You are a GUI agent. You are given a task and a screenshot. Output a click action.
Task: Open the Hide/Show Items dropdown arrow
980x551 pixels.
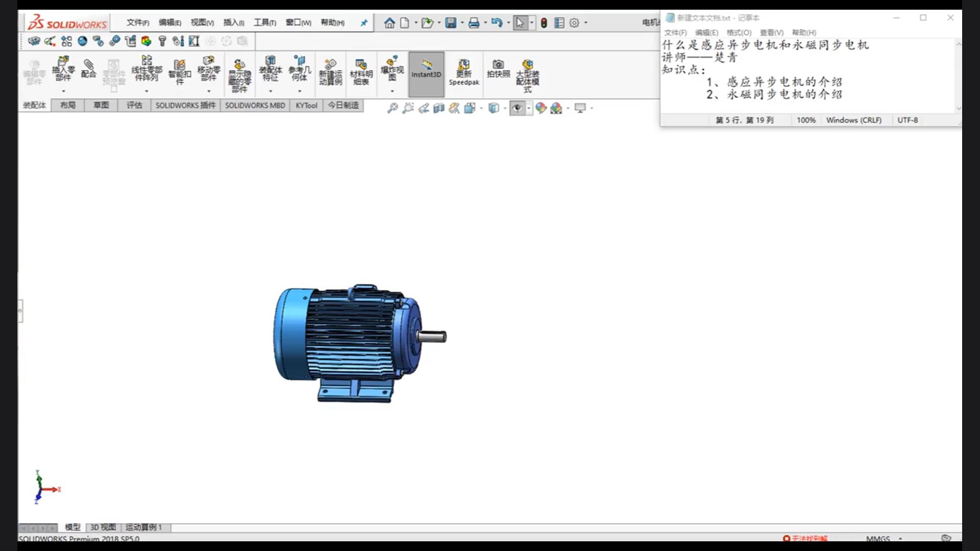click(529, 108)
